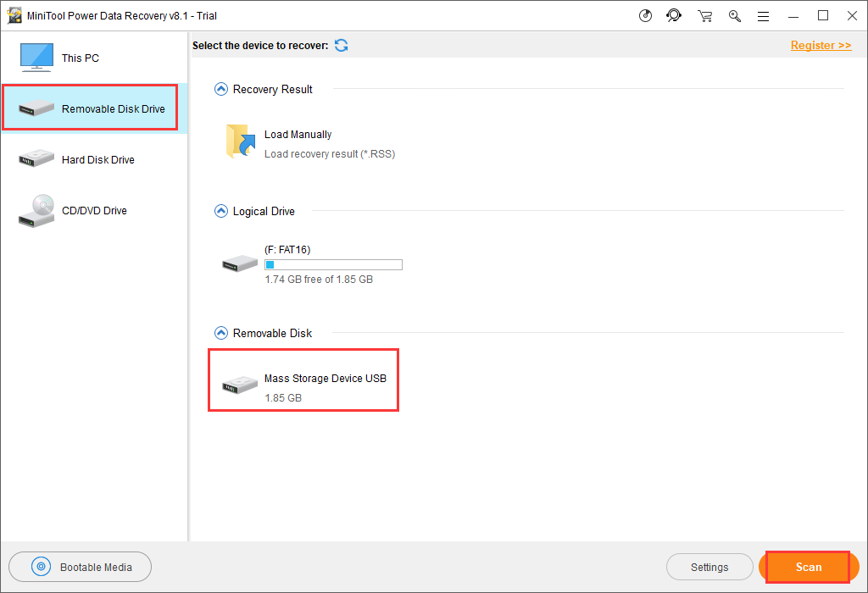Select CD/DVD Drive in the sidebar
This screenshot has height=593, width=868.
(94, 211)
